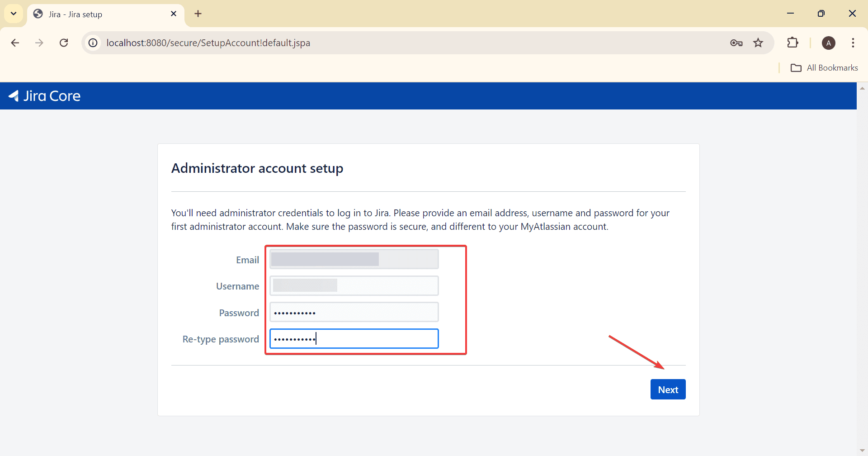Click the Jira Core logo
The width and height of the screenshot is (868, 456).
click(44, 96)
